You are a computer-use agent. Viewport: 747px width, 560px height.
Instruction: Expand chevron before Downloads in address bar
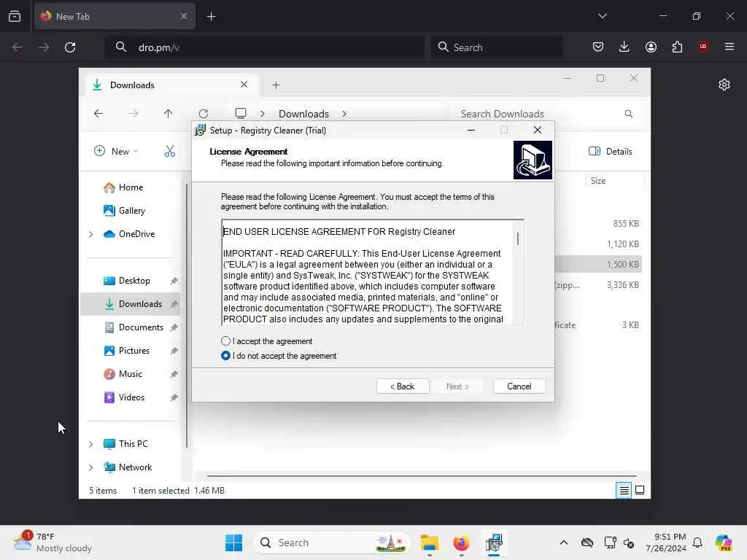pos(263,113)
